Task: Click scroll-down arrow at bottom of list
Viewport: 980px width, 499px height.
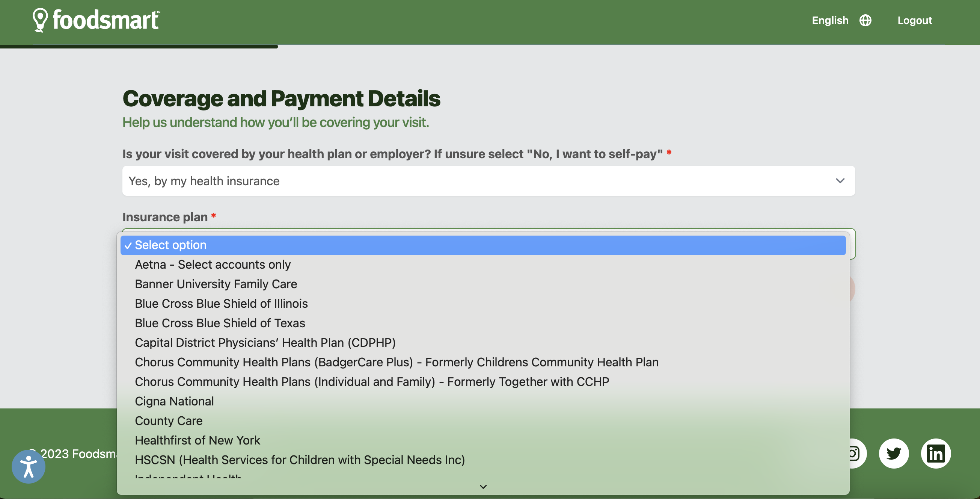Action: pyautogui.click(x=483, y=487)
